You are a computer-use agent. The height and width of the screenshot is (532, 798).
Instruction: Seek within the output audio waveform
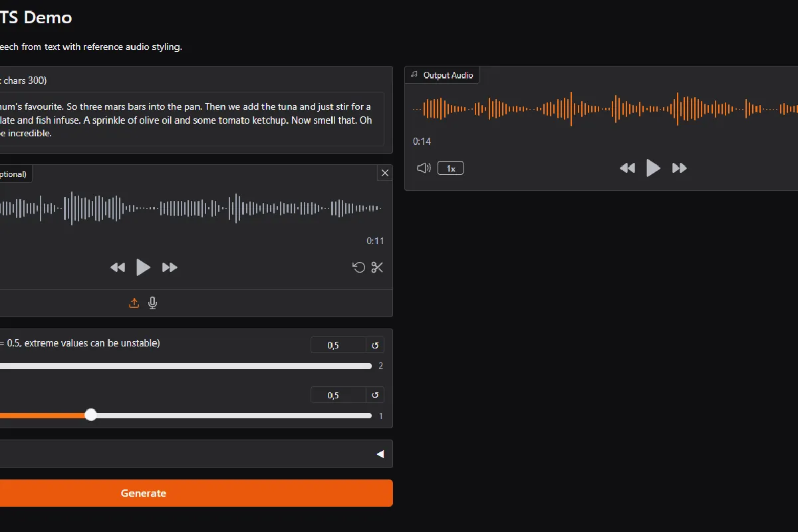605,108
